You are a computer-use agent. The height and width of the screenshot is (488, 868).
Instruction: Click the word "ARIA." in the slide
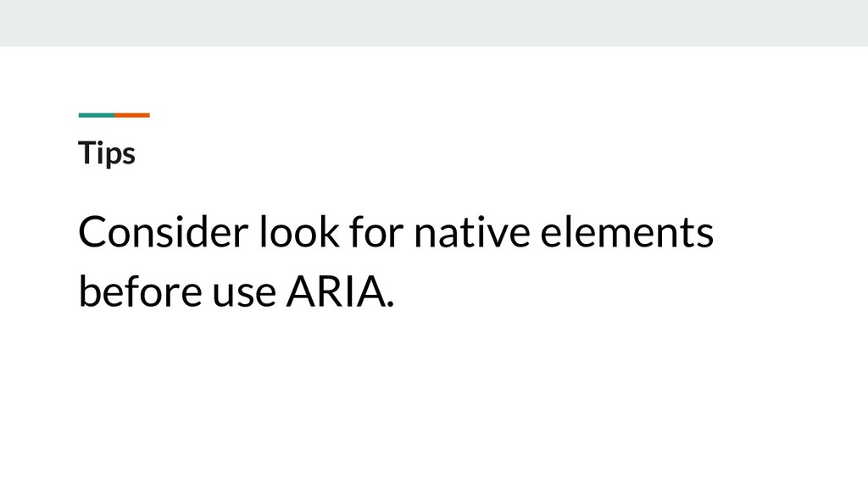[340, 291]
